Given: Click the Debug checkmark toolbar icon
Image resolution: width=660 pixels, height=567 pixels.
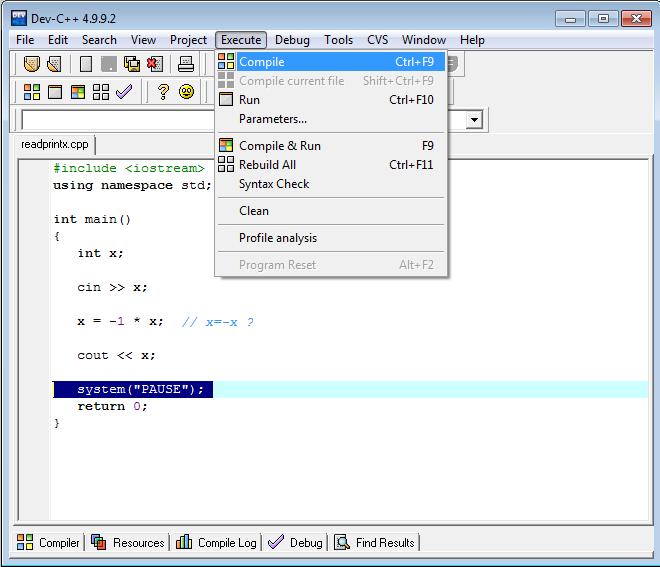Looking at the screenshot, I should pos(124,91).
